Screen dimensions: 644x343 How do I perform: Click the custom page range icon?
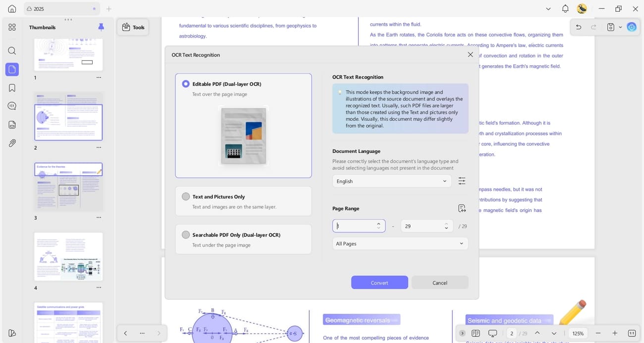click(x=462, y=208)
